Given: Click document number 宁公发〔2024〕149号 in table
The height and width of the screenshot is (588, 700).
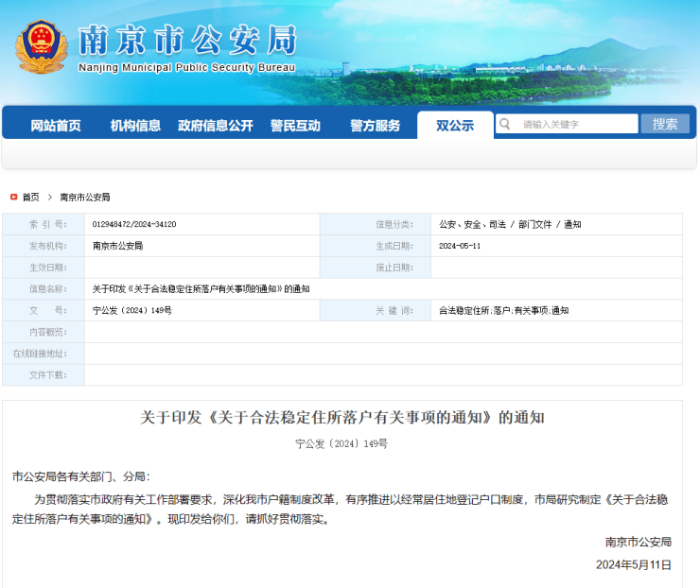Looking at the screenshot, I should [x=131, y=310].
